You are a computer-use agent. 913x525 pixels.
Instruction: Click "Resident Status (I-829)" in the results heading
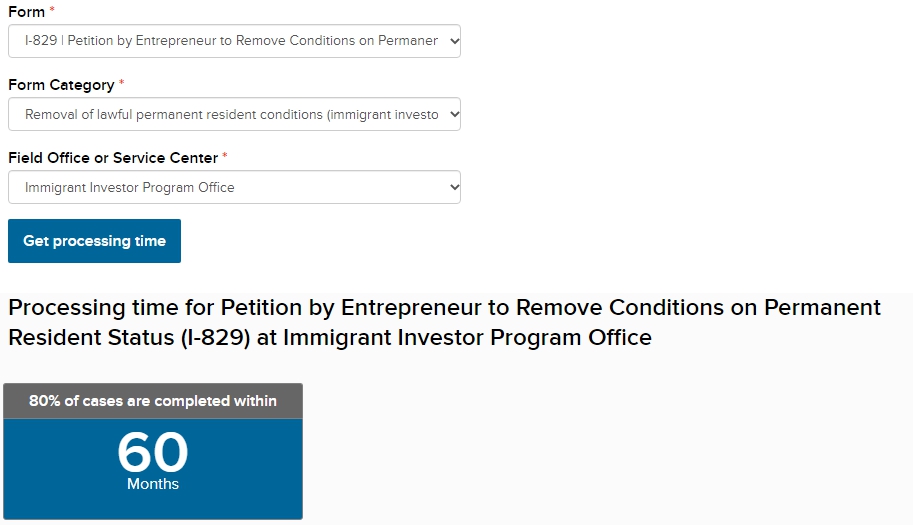tap(129, 338)
